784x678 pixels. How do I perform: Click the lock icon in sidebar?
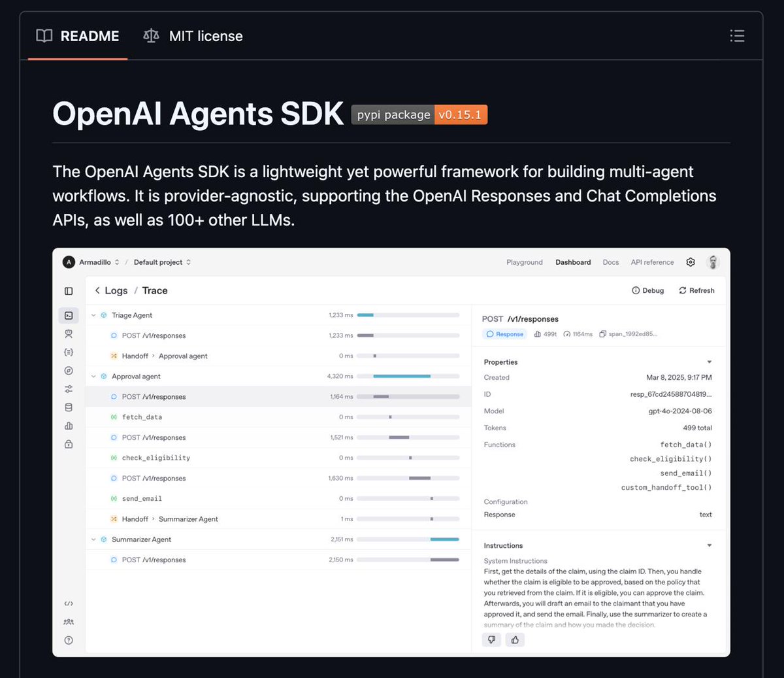point(69,444)
